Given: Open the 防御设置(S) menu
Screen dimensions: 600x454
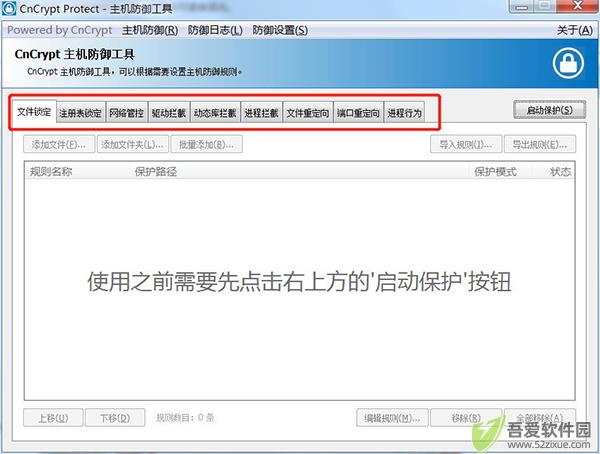Looking at the screenshot, I should click(280, 30).
